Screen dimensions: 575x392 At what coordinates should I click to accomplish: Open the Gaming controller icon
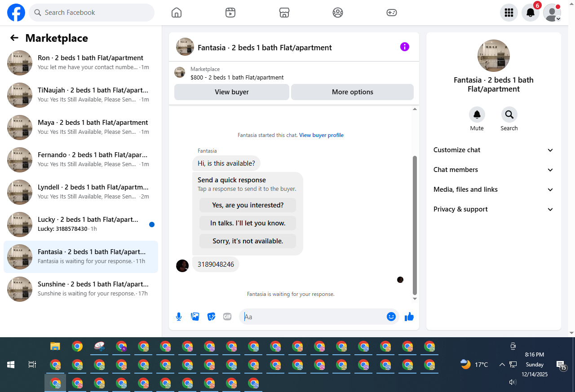tap(392, 13)
